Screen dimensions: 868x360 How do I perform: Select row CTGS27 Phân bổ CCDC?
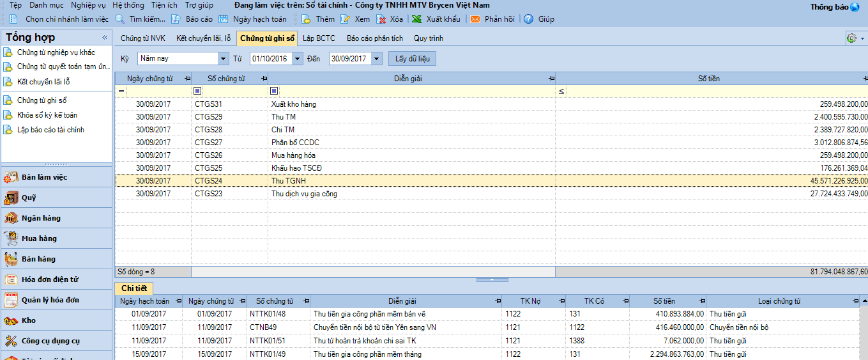click(x=491, y=143)
